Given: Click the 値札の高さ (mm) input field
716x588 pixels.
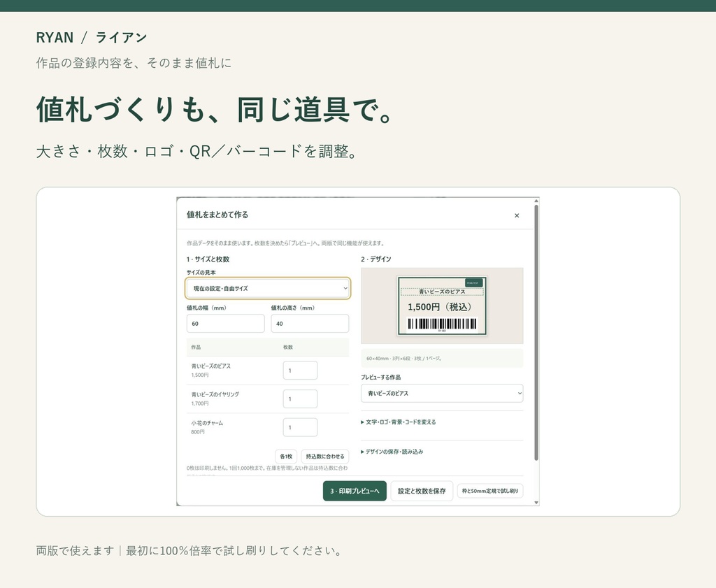Looking at the screenshot, I should pos(310,323).
